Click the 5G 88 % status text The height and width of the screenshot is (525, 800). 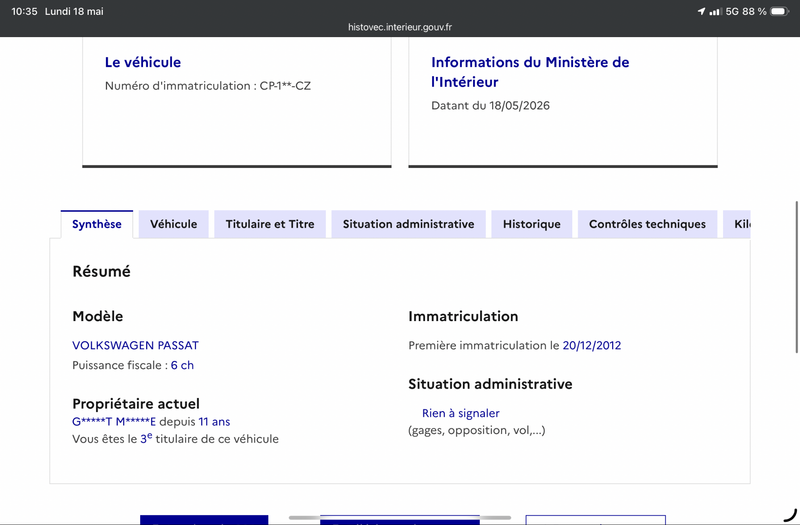tap(746, 11)
